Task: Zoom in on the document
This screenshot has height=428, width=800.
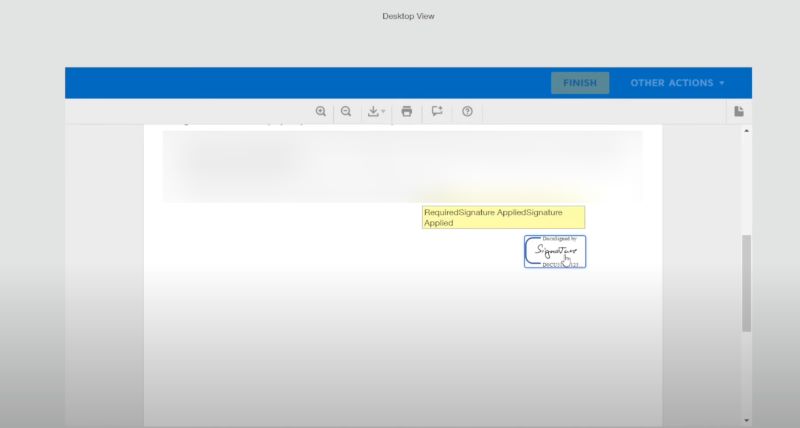Action: (321, 112)
